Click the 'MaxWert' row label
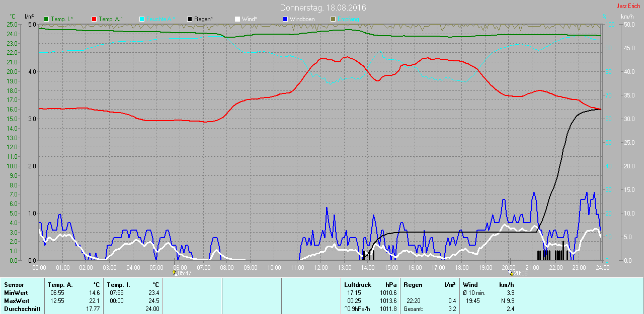The width and height of the screenshot is (644, 314). [x=16, y=301]
